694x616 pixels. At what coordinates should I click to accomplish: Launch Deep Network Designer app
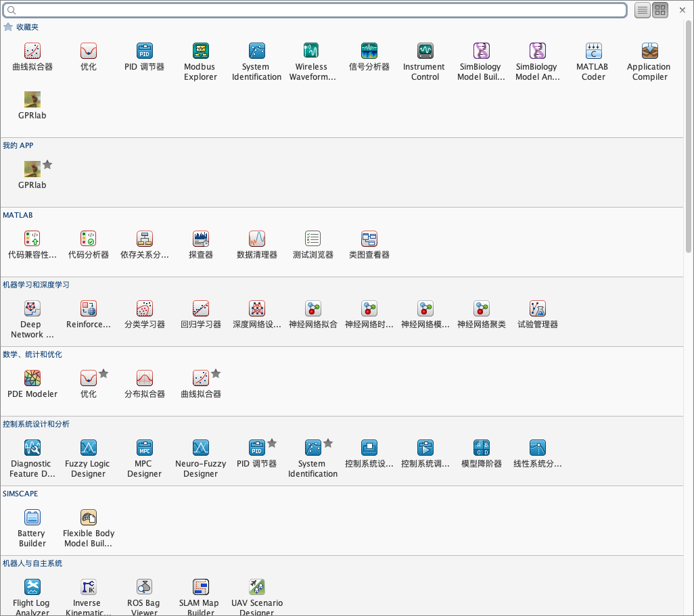[32, 320]
